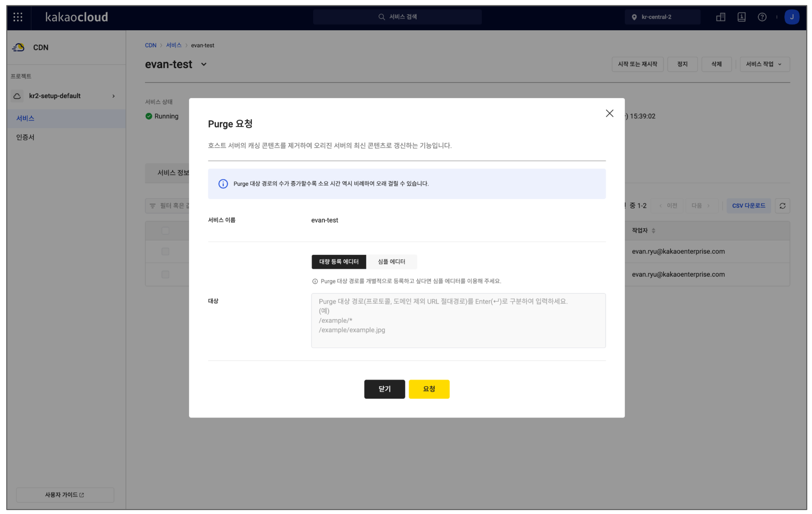Viewport: 812px width, 514px height.
Task: Click the organization building icon in header
Action: point(721,17)
